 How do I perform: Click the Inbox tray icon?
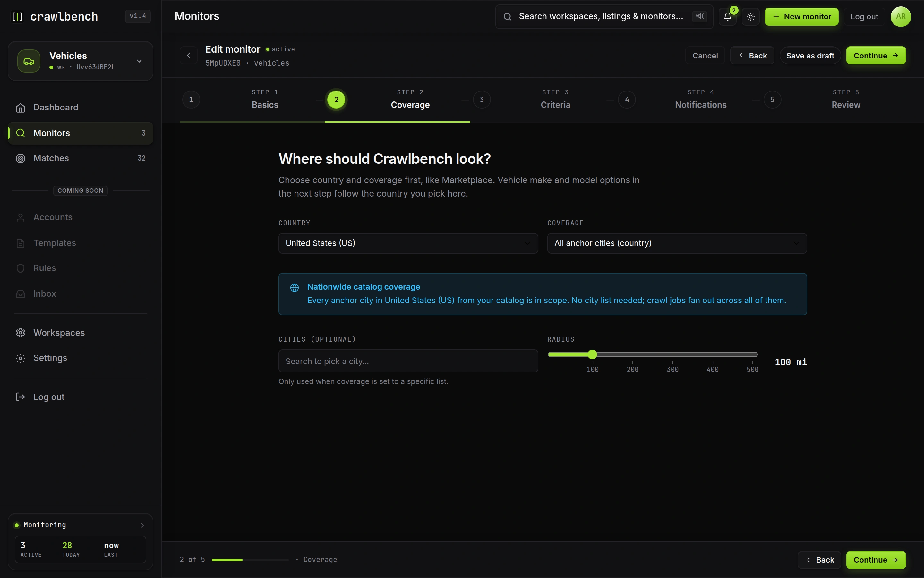coord(21,294)
